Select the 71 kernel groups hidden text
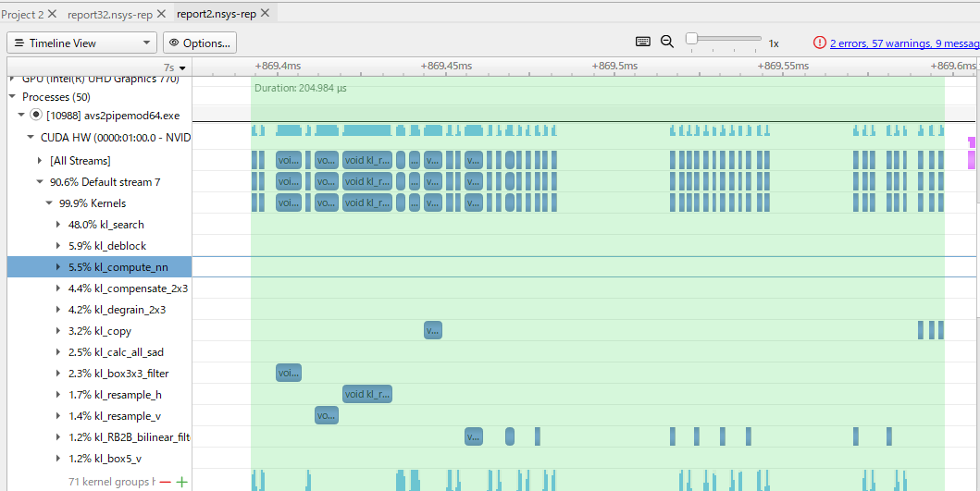980x491 pixels. [x=111, y=482]
